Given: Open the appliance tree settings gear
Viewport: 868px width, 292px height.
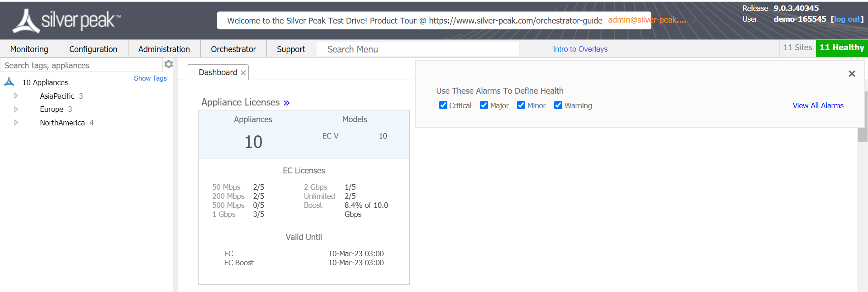Looking at the screenshot, I should click(169, 64).
